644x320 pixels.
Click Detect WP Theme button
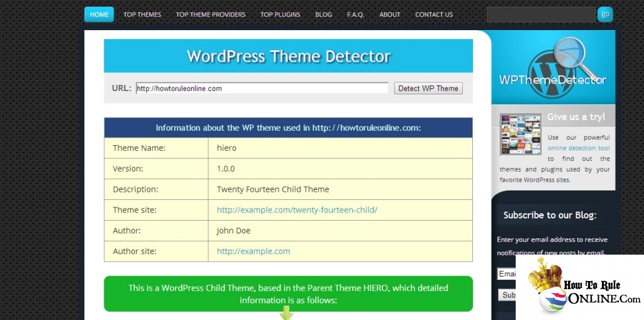[x=428, y=88]
